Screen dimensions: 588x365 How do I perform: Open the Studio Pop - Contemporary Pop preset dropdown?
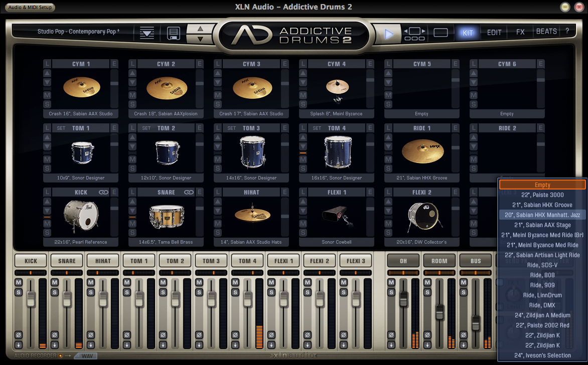(78, 32)
